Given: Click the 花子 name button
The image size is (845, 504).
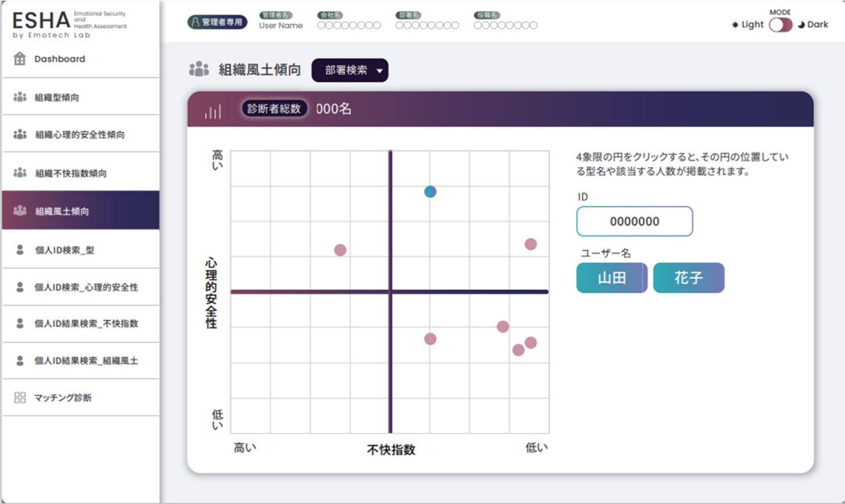Looking at the screenshot, I should [x=689, y=278].
